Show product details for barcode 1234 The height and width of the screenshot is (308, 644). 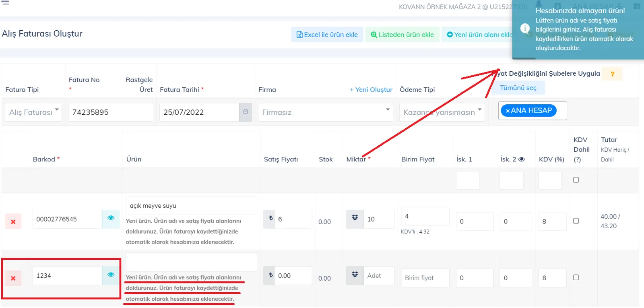click(x=111, y=275)
